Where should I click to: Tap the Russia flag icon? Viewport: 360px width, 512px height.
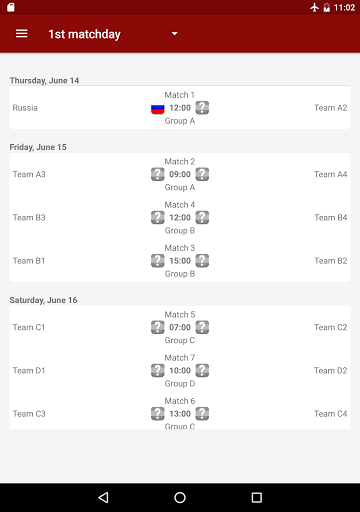[158, 108]
